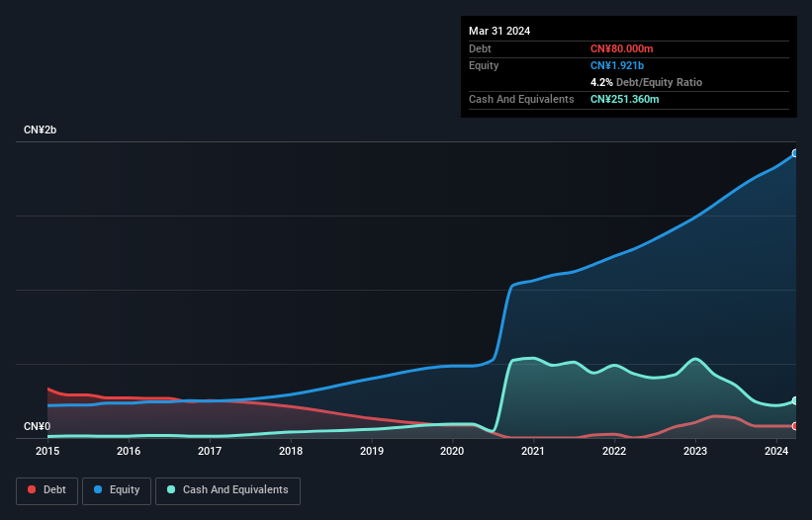This screenshot has width=812, height=520.
Task: Click the CN¥2b y-axis label
Action: [40, 130]
